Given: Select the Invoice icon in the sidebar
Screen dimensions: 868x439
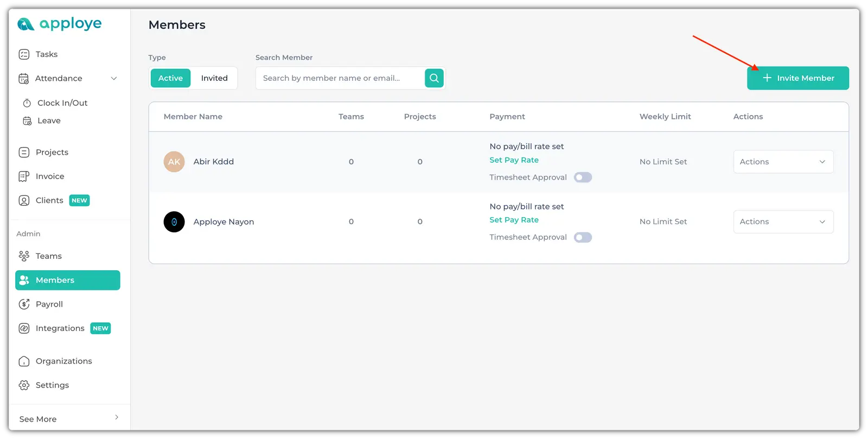Looking at the screenshot, I should pyautogui.click(x=24, y=176).
